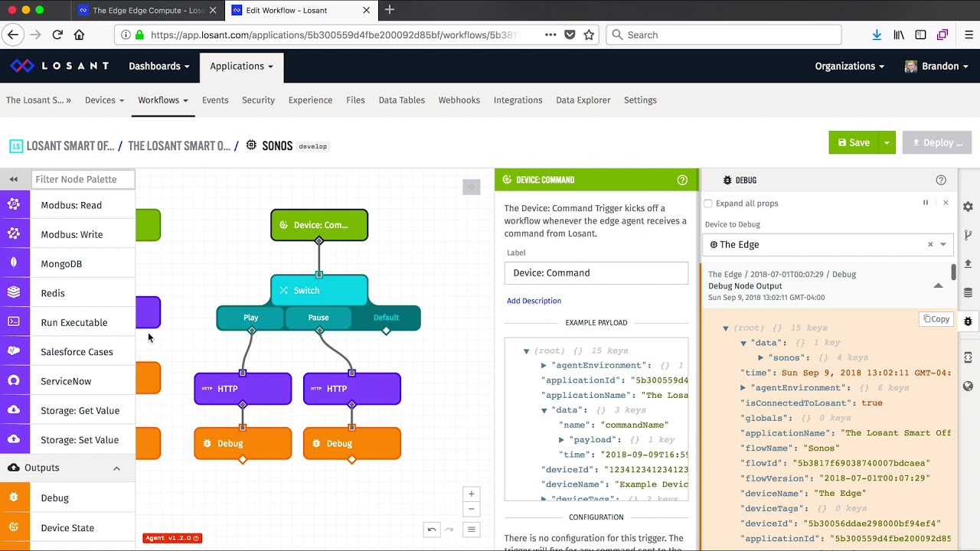The width and height of the screenshot is (980, 551).
Task: Open the Save button dropdown arrow
Action: coord(887,142)
